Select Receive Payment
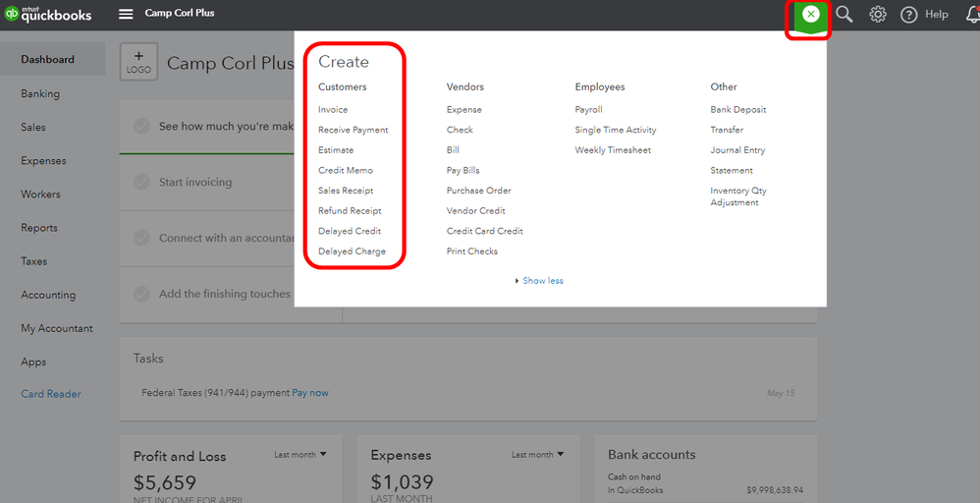 tap(354, 130)
